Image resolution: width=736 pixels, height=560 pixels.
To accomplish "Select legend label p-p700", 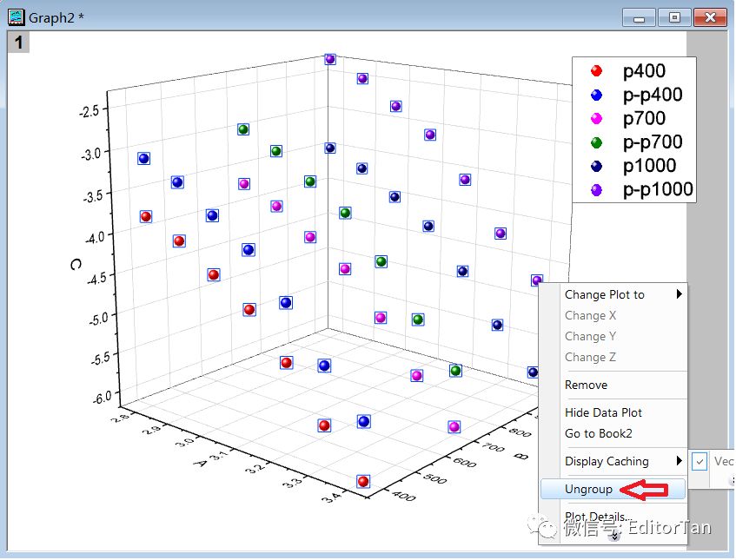I will tap(653, 142).
